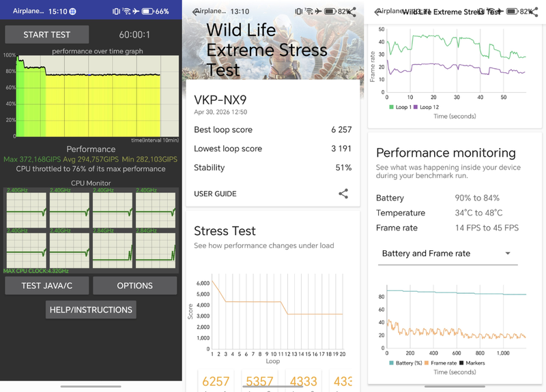Click the vibrate icon in left status bar
Image resolution: width=546 pixels, height=392 pixels.
pyautogui.click(x=116, y=12)
